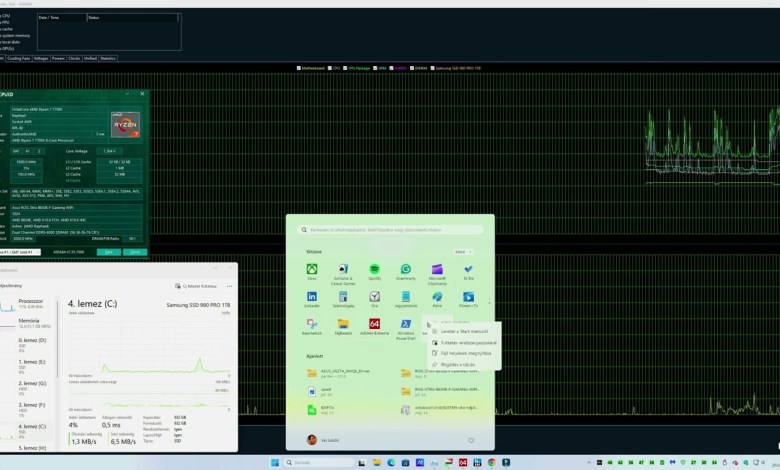Toggle Samsung SSD 980 PRO 1TB checkbox
Viewport: 780px width, 470px height.
(432, 68)
